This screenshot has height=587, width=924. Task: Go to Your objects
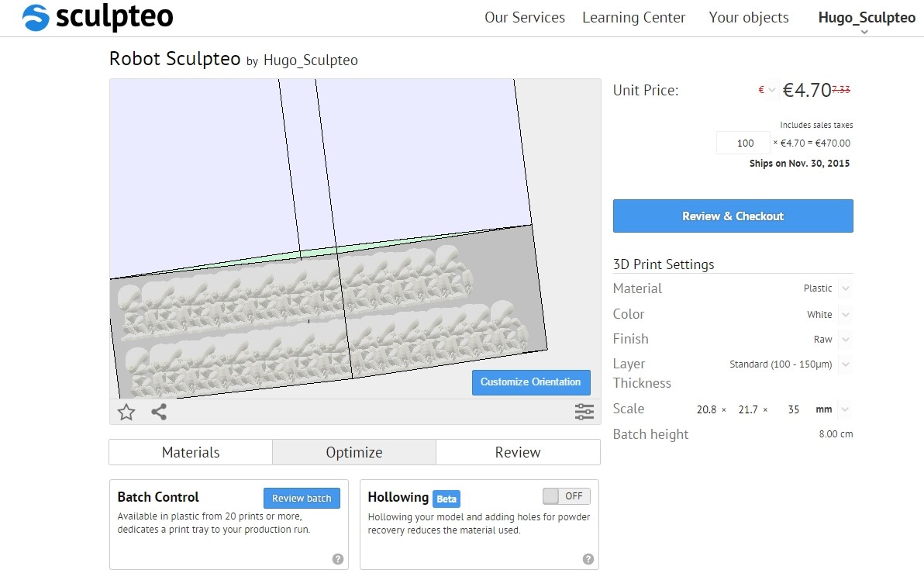748,18
